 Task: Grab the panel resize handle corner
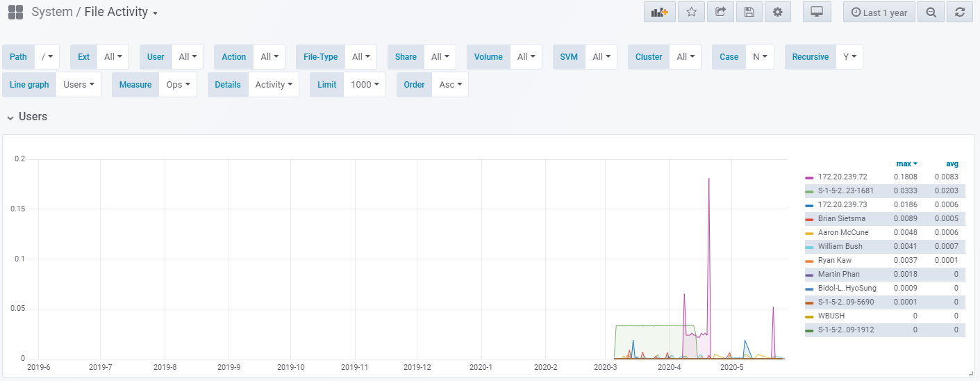coord(972,373)
